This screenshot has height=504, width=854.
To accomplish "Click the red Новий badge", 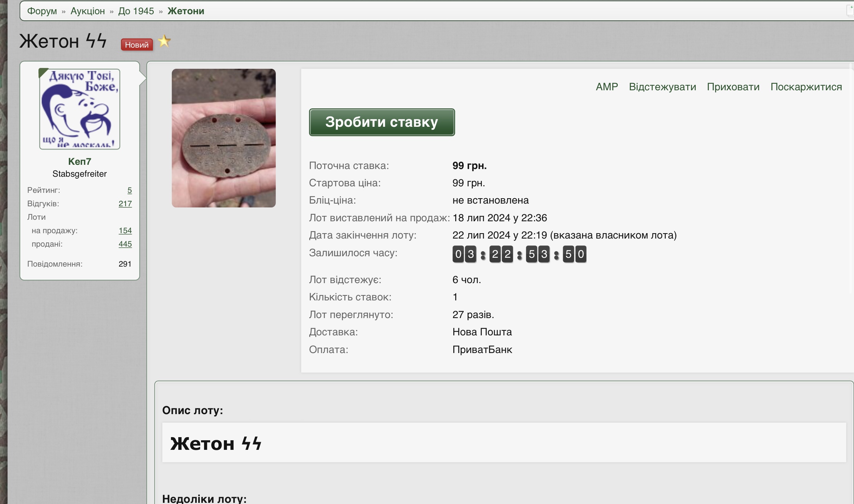I will pos(136,45).
